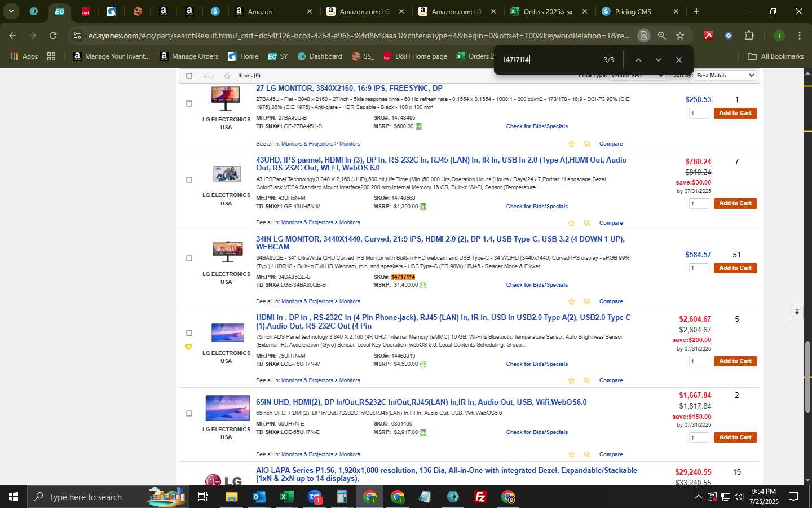
Task: Edit the quantity field for 43UH5N-M
Action: pyautogui.click(x=699, y=204)
